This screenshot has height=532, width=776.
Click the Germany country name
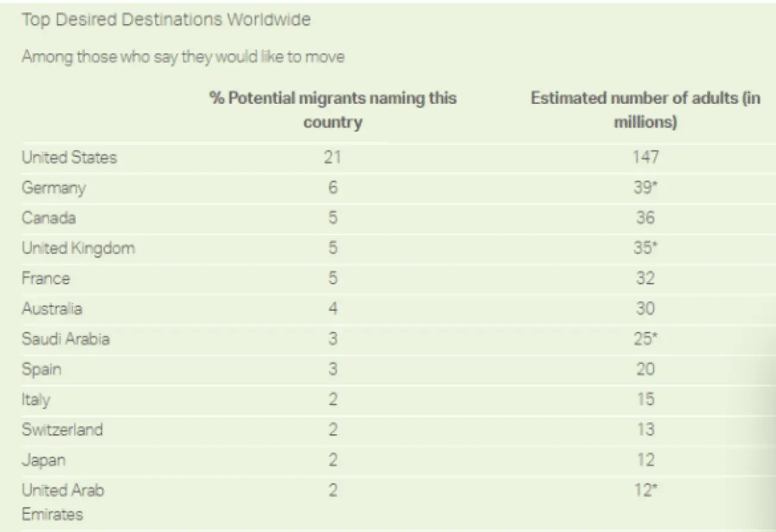pyautogui.click(x=54, y=188)
